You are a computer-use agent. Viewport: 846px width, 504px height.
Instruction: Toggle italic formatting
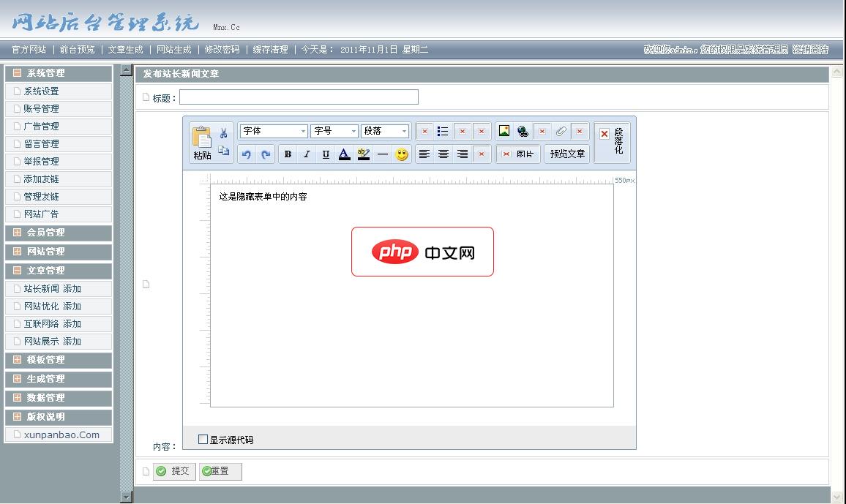click(x=307, y=154)
